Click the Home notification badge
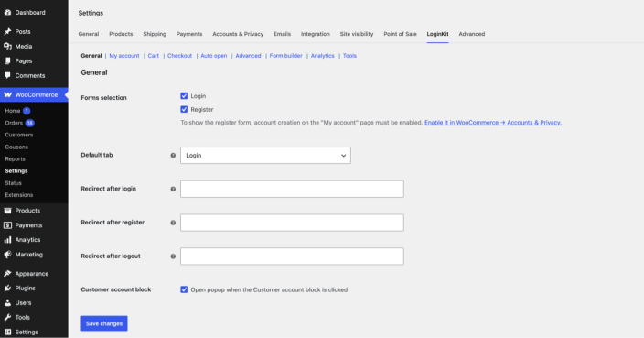 [27, 111]
